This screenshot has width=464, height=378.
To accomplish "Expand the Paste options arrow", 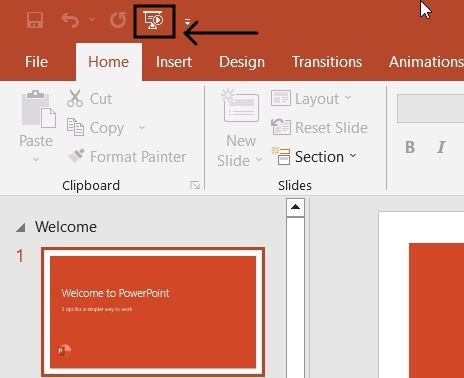I will coord(36,159).
